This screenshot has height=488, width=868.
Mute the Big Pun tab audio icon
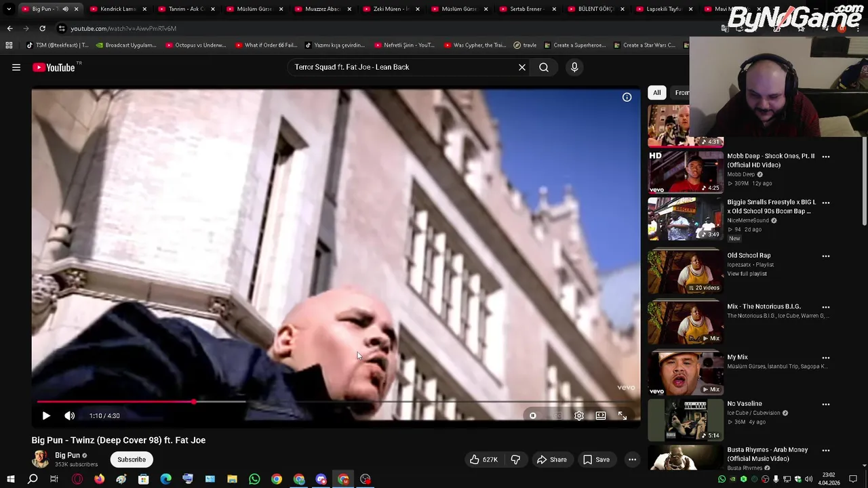(x=65, y=9)
